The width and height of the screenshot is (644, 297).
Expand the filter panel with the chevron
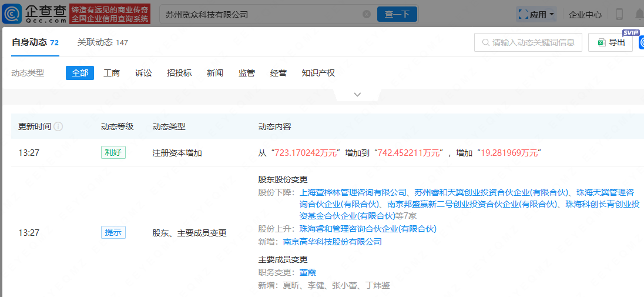(357, 95)
